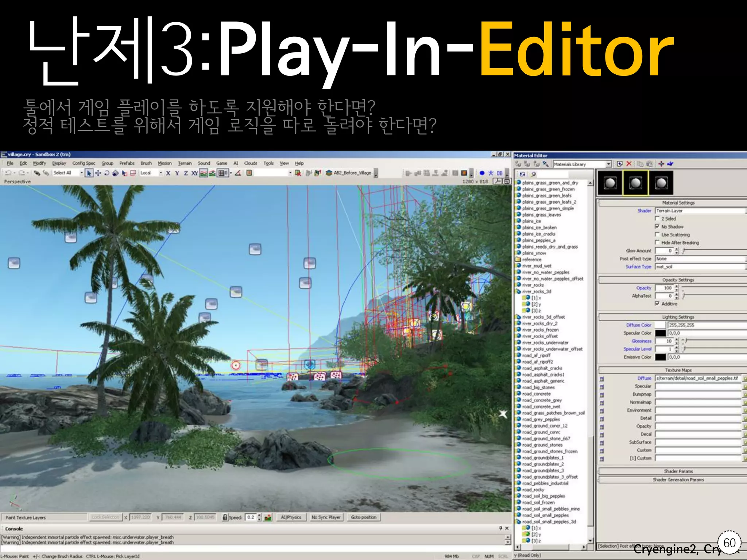Constrain to Y axis button
Image resolution: width=747 pixels, height=560 pixels.
(177, 173)
